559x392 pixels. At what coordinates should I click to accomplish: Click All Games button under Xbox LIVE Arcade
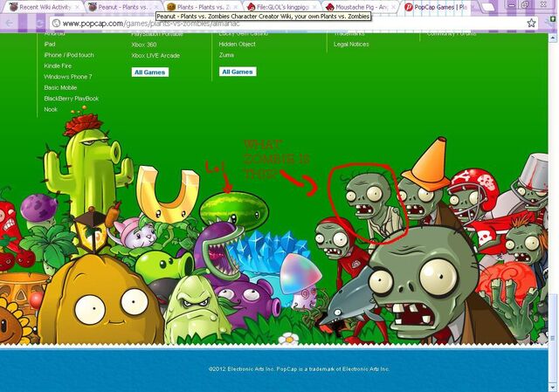(149, 72)
